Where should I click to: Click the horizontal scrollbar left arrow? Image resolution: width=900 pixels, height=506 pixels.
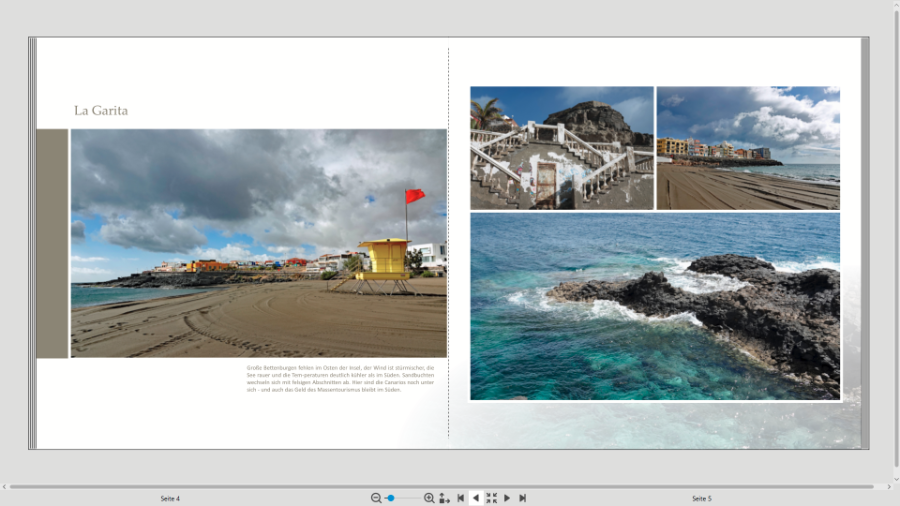pyautogui.click(x=5, y=487)
